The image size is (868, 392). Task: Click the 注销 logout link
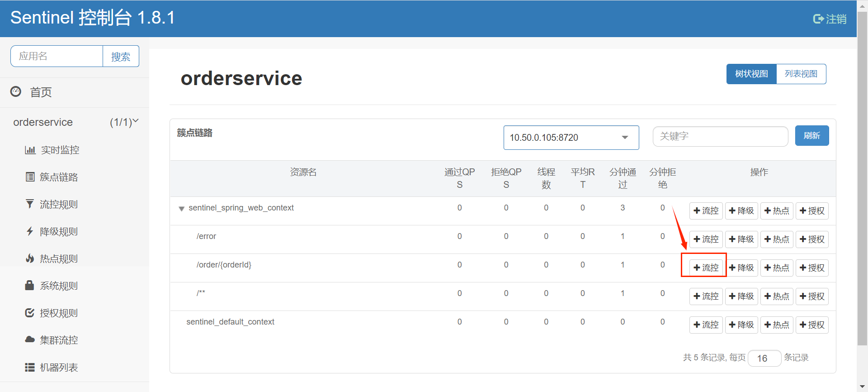836,19
